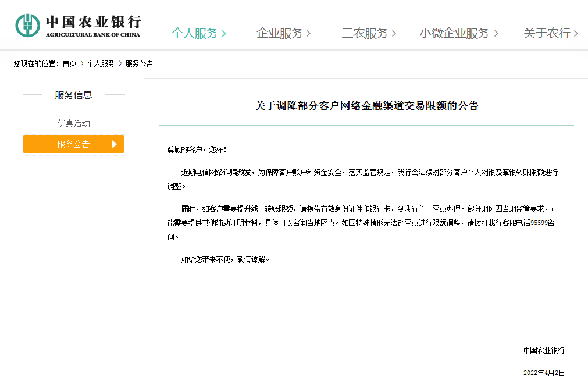Screen dimensions: 588x389
Task: Open 优惠活动 in the left sidebar
Action: click(73, 123)
